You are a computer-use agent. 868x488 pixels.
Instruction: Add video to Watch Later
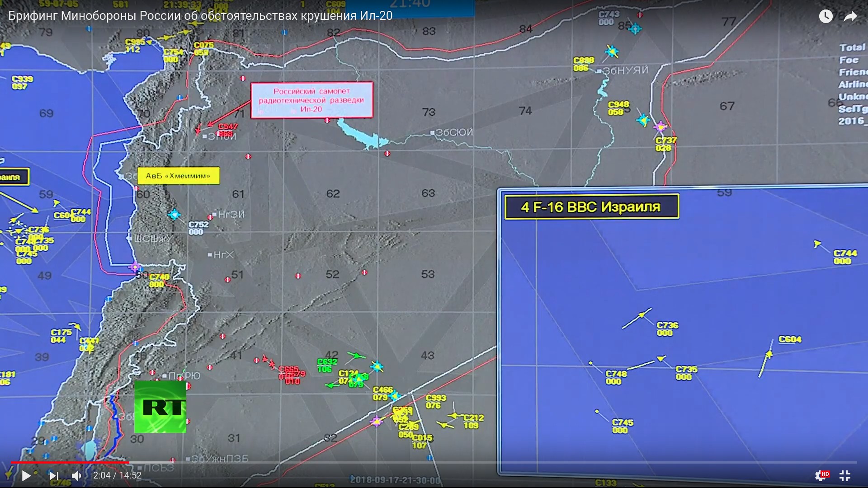pyautogui.click(x=826, y=17)
